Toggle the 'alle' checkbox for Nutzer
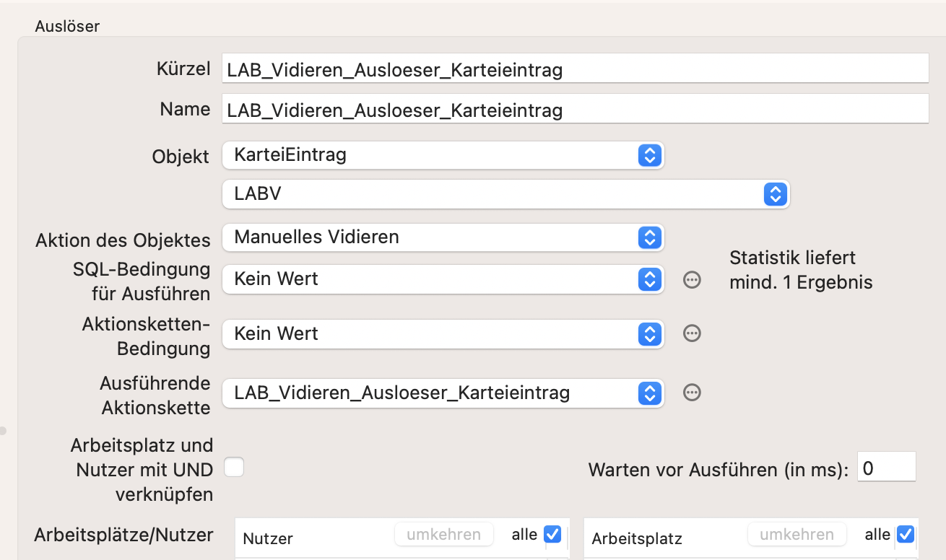946x560 pixels. coord(552,534)
